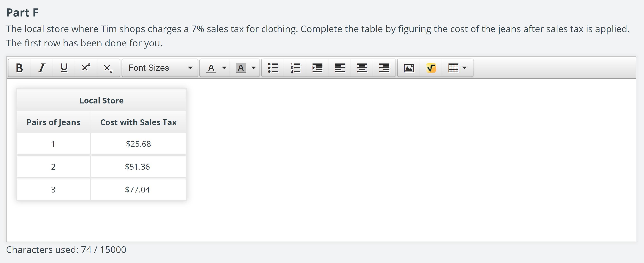Click the text color A button
Image resolution: width=644 pixels, height=263 pixels.
[x=211, y=68]
